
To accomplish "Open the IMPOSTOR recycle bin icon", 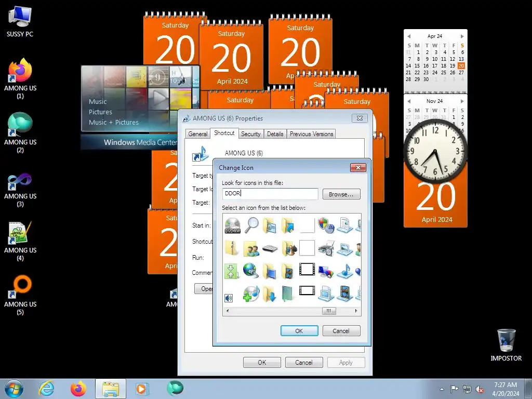I will pos(506,345).
